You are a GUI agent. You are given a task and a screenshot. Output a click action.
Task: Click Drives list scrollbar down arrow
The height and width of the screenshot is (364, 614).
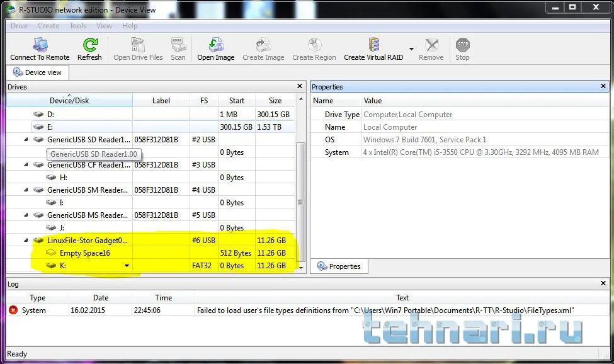coord(301,268)
